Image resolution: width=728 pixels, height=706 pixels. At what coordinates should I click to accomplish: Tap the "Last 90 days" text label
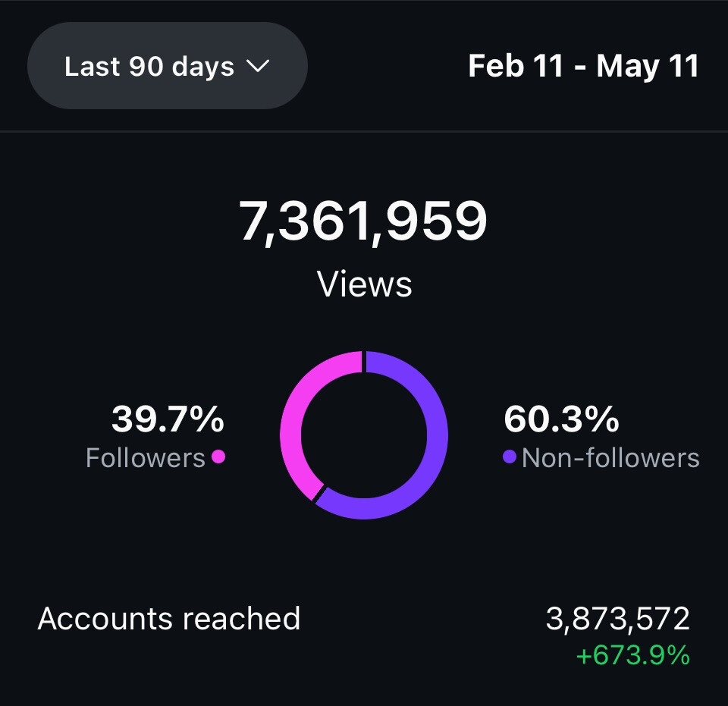coord(149,67)
